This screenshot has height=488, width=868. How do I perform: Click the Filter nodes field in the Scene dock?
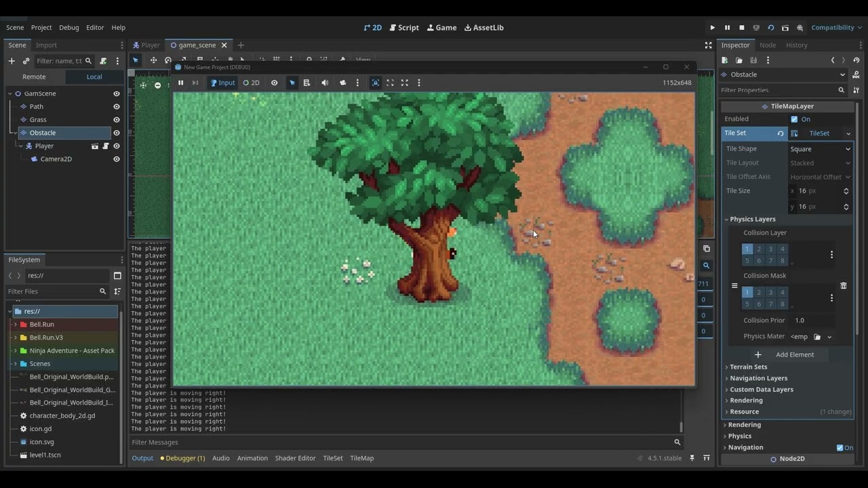[64, 61]
